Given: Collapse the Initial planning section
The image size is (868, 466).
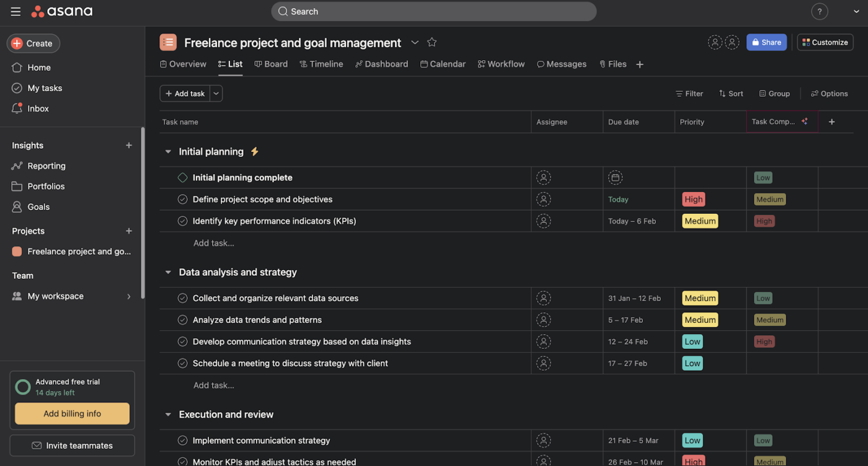Looking at the screenshot, I should click(x=168, y=152).
